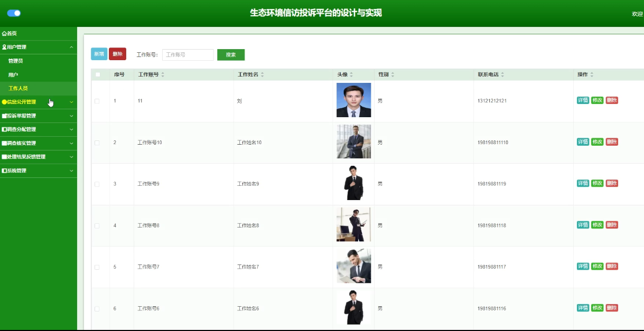Click the blue 新增 button
644x331 pixels.
(99, 54)
